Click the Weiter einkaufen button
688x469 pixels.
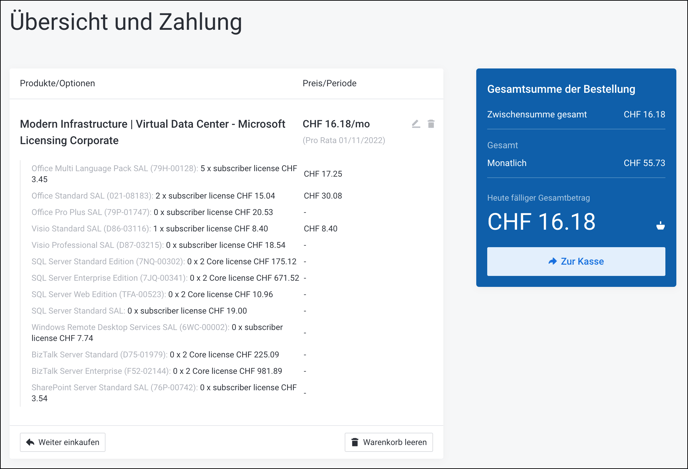(x=63, y=442)
